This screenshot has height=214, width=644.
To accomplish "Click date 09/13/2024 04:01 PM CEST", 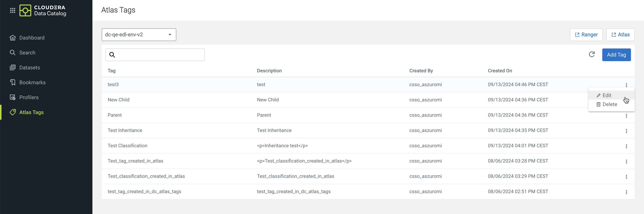I will pyautogui.click(x=518, y=146).
